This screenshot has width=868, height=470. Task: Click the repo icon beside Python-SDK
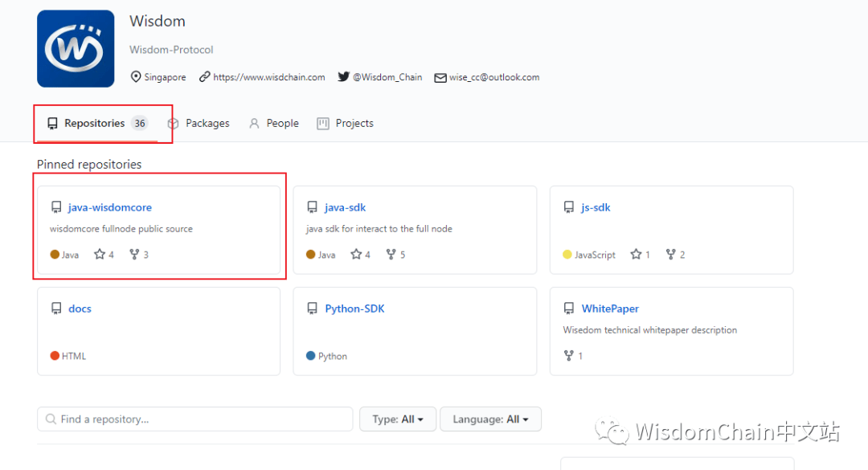tap(312, 309)
